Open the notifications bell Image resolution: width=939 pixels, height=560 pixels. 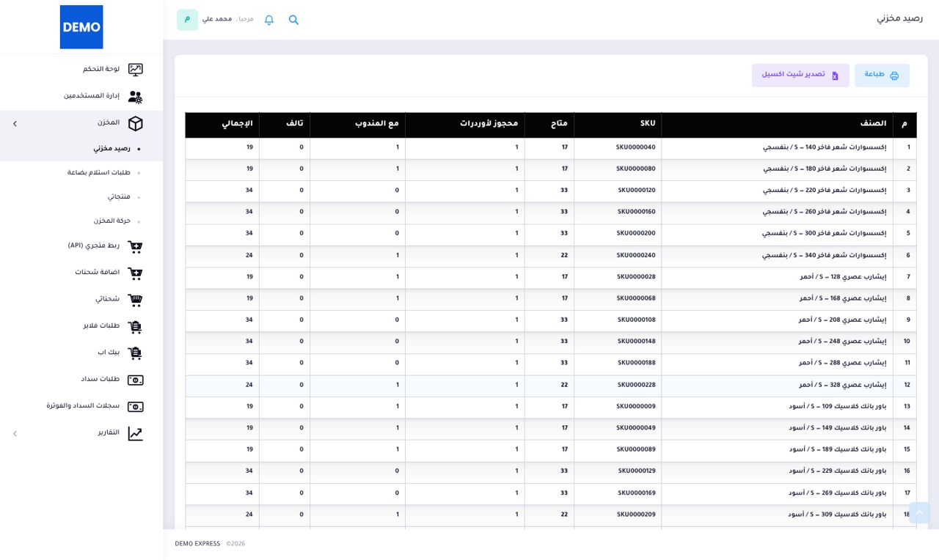point(269,20)
